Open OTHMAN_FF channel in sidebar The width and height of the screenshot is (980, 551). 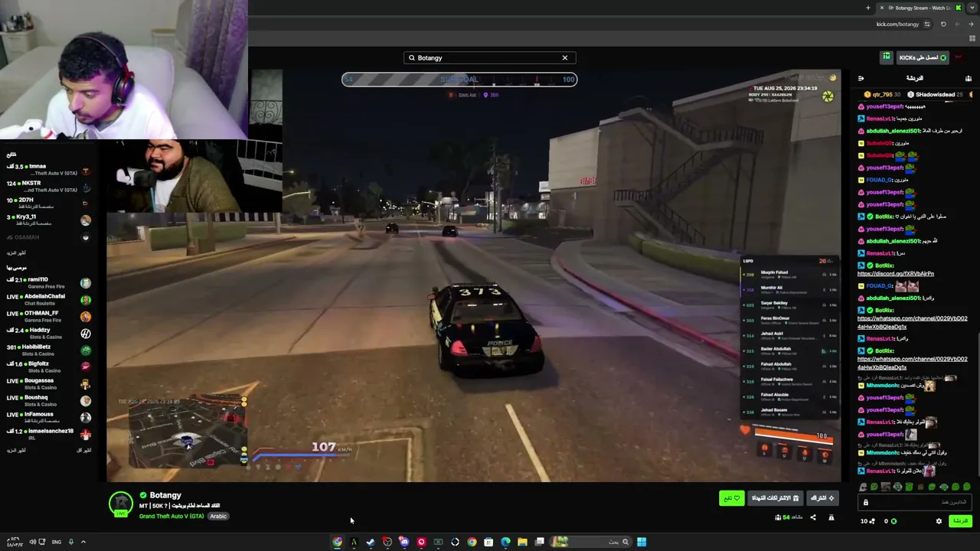pos(47,317)
